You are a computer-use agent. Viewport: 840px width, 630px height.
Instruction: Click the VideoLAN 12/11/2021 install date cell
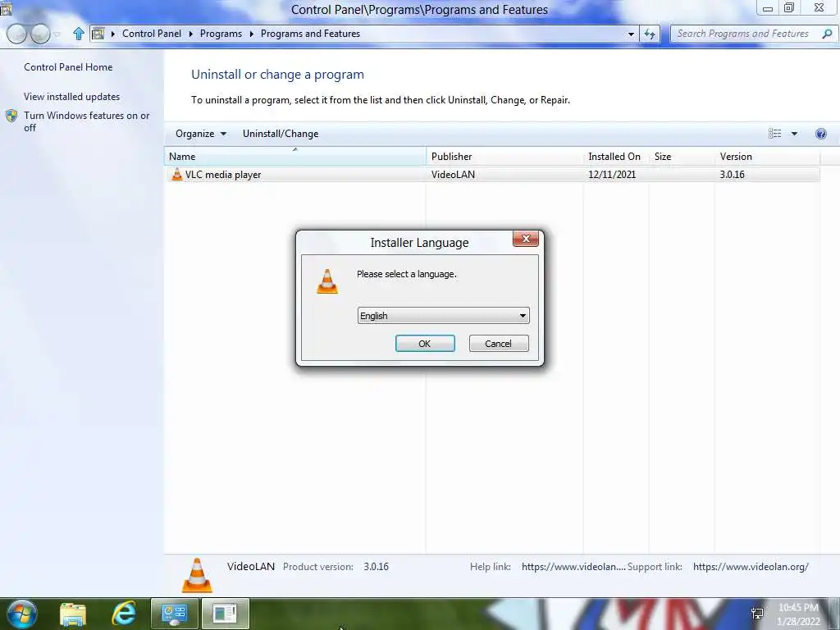612,174
